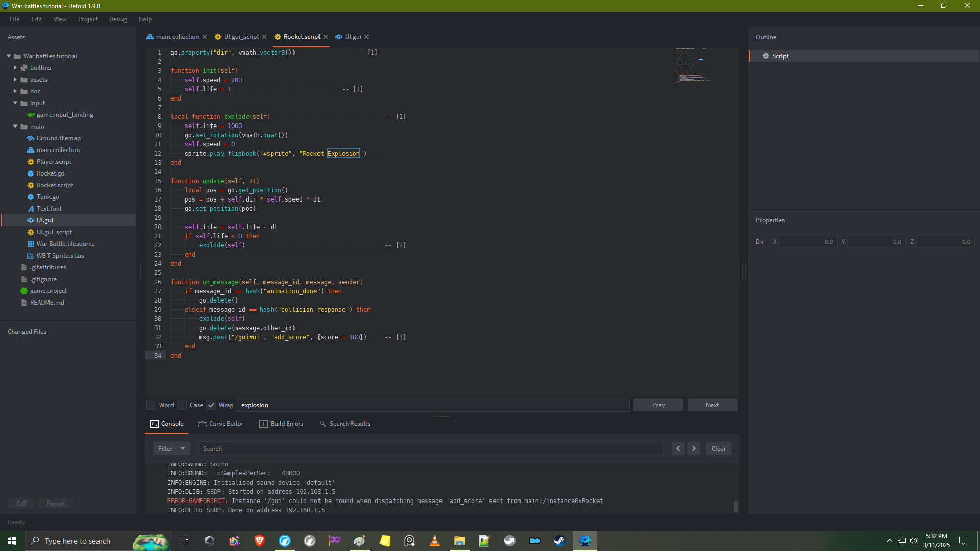Open the console Filter dropdown

(x=171, y=449)
